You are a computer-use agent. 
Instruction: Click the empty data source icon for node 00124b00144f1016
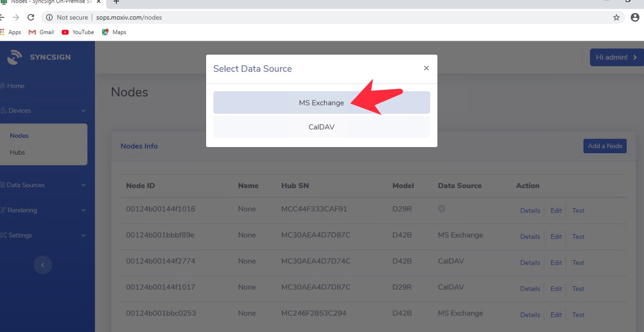click(442, 209)
